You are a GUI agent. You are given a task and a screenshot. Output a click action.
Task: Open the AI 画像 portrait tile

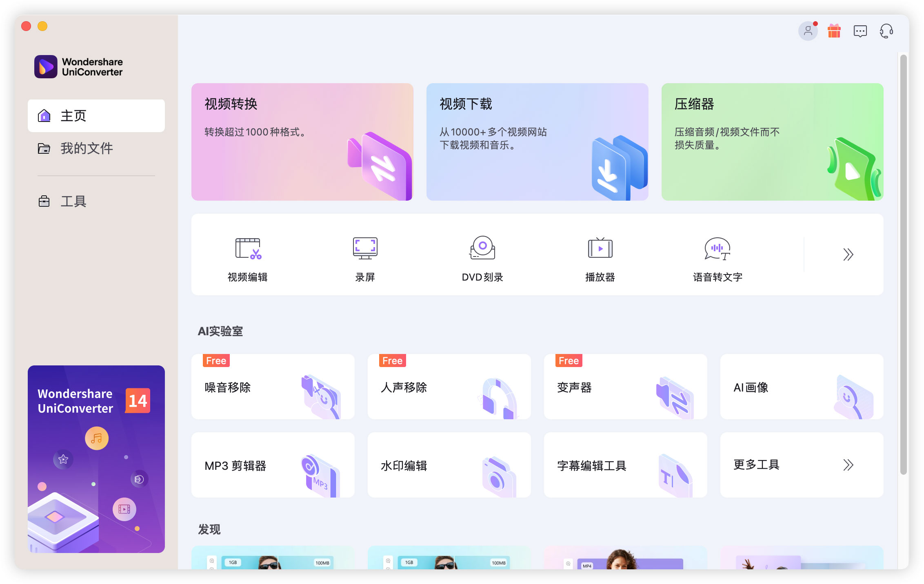(x=802, y=387)
